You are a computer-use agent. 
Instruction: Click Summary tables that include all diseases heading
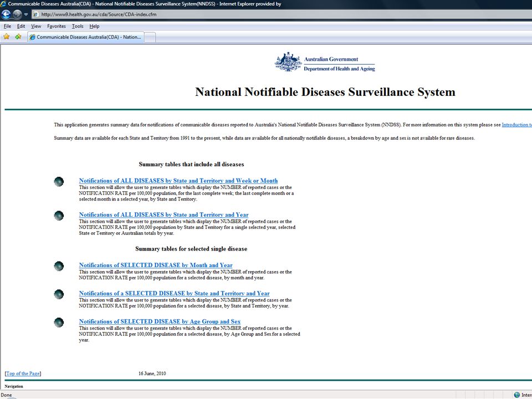(x=191, y=164)
